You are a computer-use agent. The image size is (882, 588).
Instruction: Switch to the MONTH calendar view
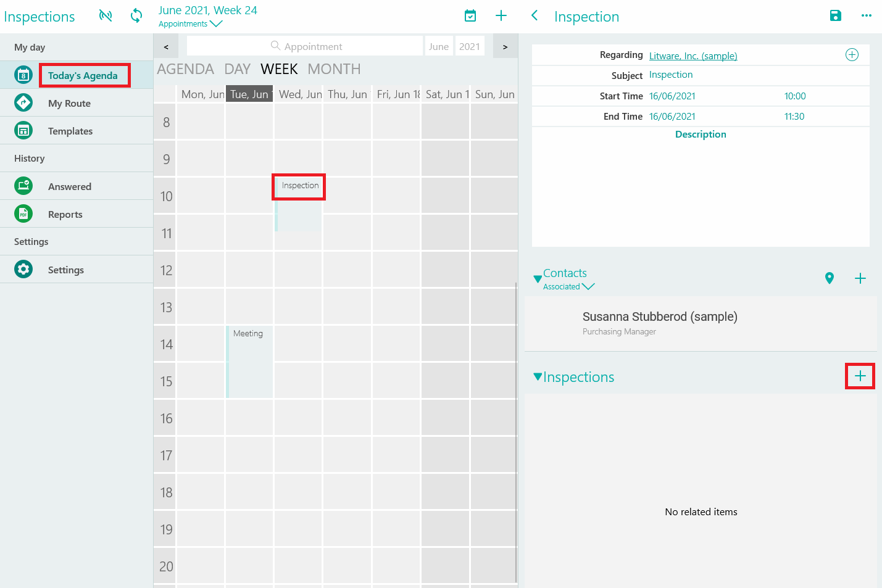coord(334,69)
